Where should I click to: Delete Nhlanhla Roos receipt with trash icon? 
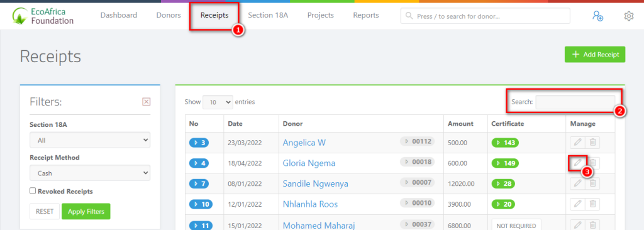(592, 204)
